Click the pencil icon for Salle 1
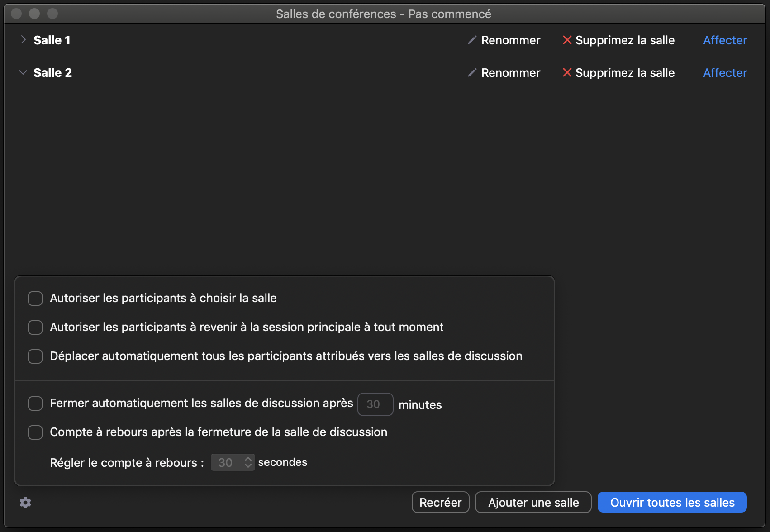770x532 pixels. [472, 40]
